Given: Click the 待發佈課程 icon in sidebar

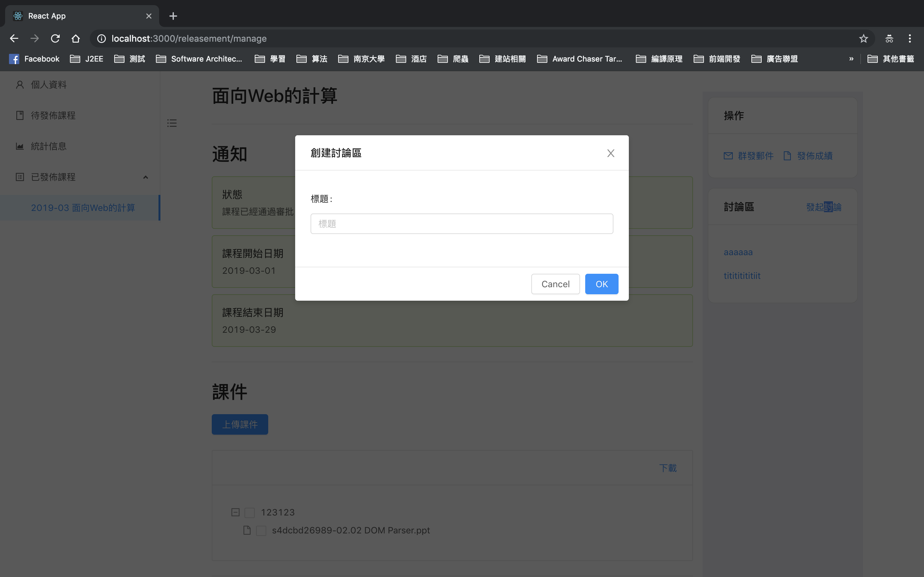Looking at the screenshot, I should [x=19, y=116].
